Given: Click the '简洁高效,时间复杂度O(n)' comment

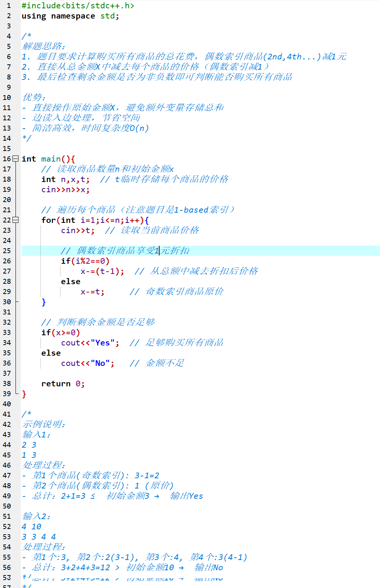Looking at the screenshot, I should pyautogui.click(x=90, y=128).
